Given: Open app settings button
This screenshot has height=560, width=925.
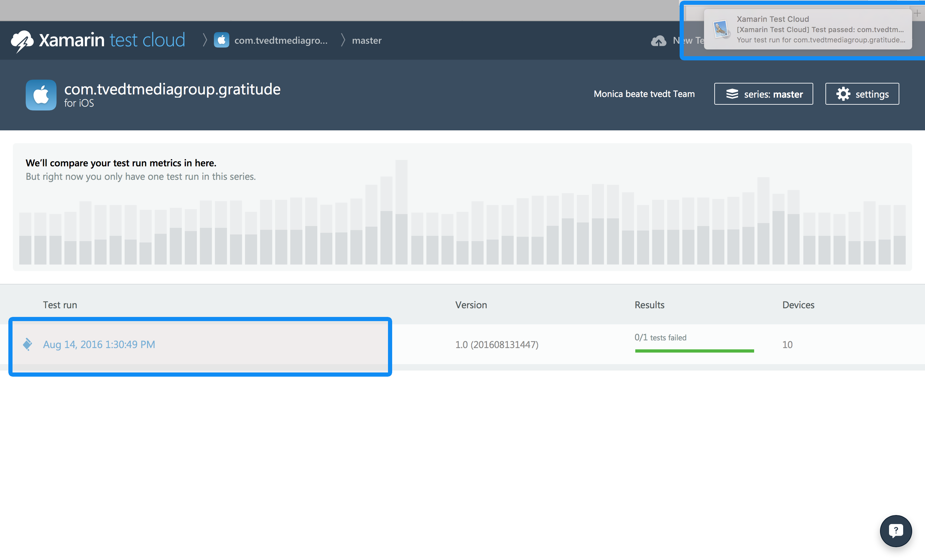Looking at the screenshot, I should click(x=862, y=94).
